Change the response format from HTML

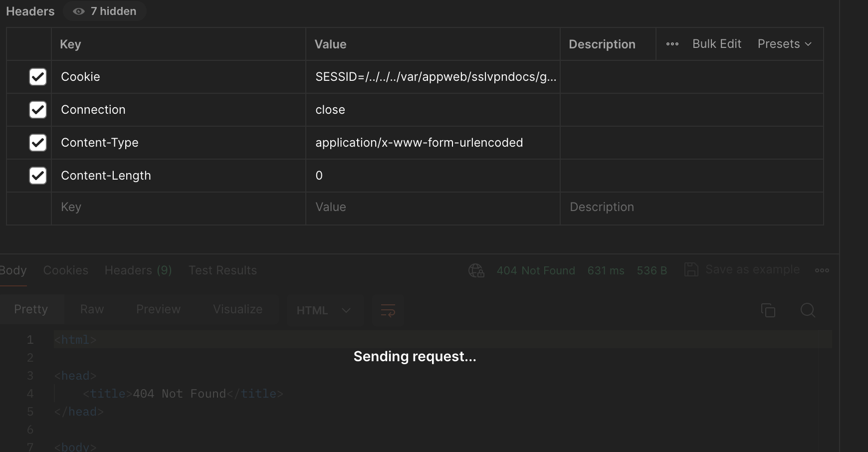tap(324, 310)
